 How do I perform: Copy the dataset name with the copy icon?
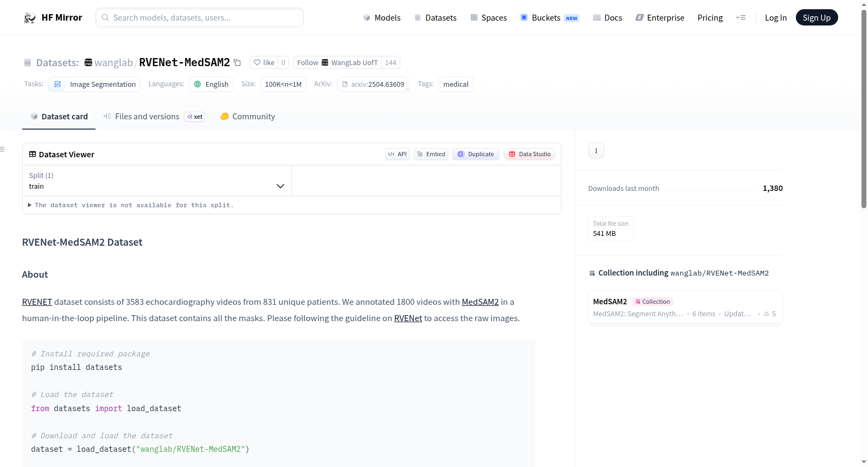coord(237,62)
